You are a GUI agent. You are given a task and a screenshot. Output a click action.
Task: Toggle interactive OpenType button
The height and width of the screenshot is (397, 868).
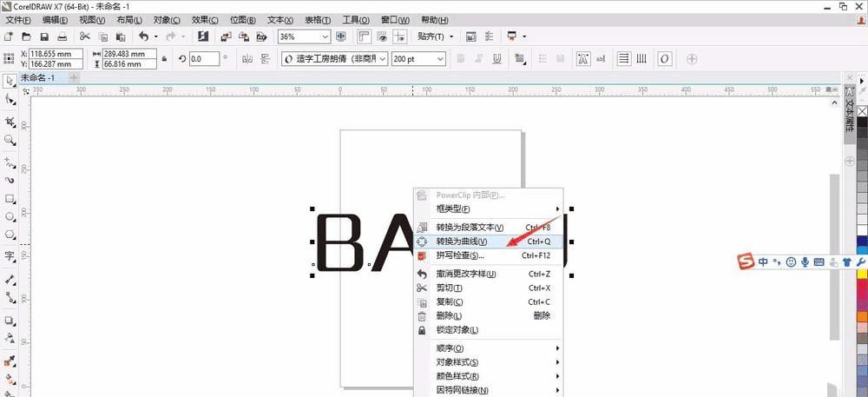(x=665, y=58)
